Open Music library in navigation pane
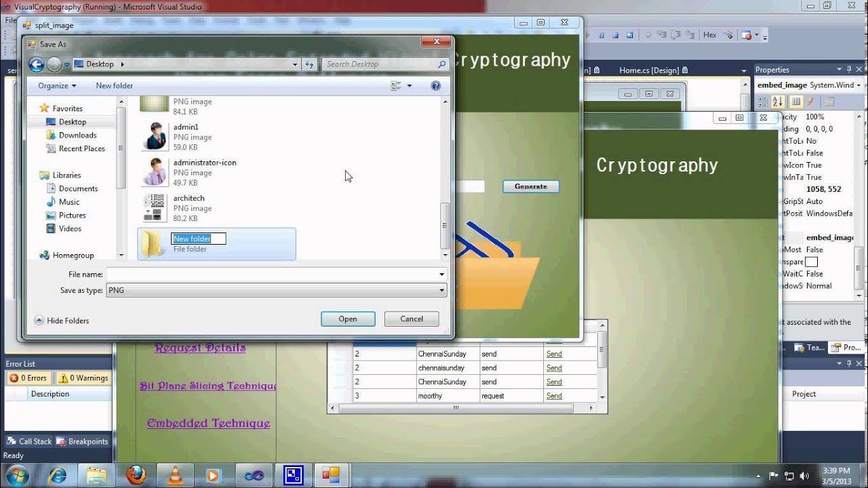The width and height of the screenshot is (868, 488). (69, 202)
